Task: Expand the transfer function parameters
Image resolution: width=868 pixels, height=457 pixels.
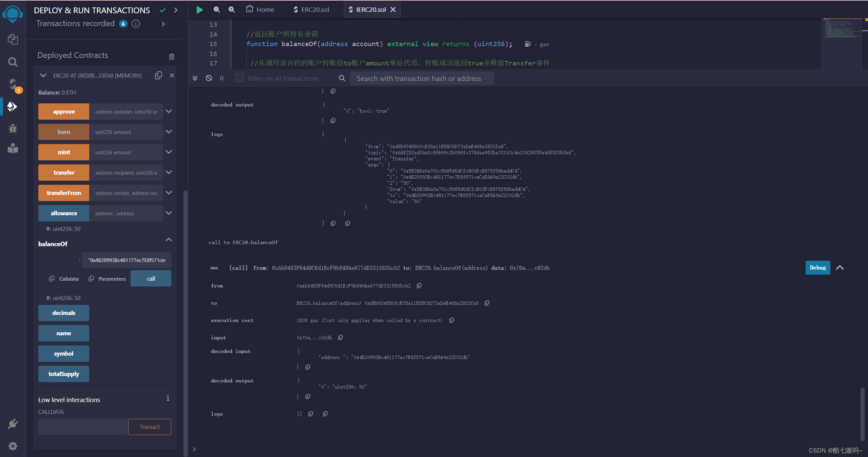Action: tap(169, 172)
